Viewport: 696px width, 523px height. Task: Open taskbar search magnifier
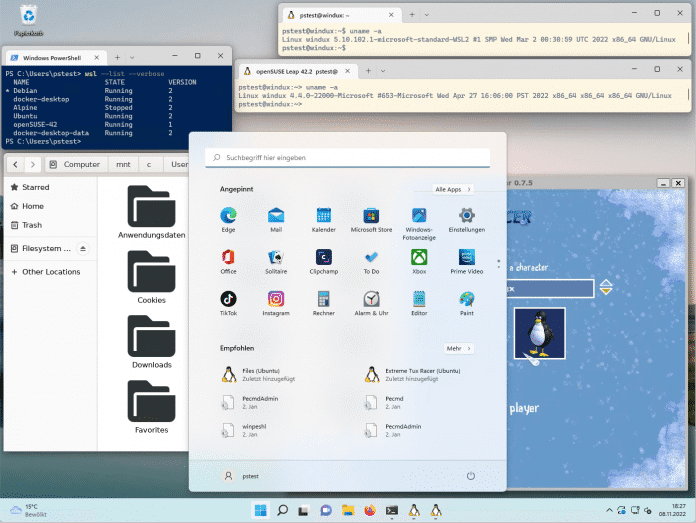pos(282,511)
